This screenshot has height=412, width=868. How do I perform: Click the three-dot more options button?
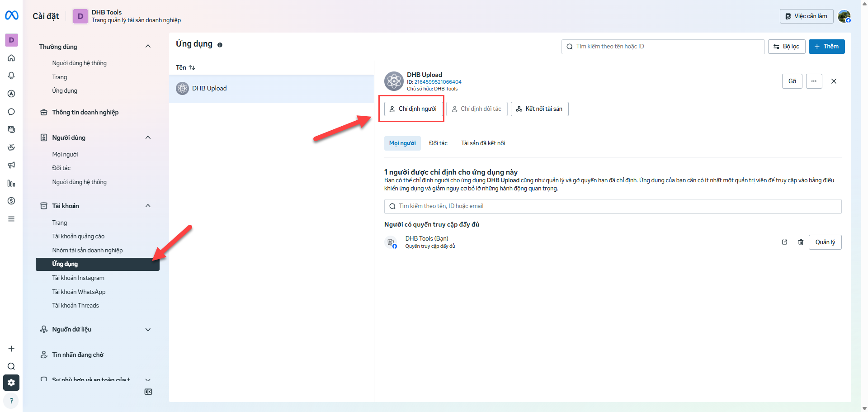pyautogui.click(x=814, y=81)
